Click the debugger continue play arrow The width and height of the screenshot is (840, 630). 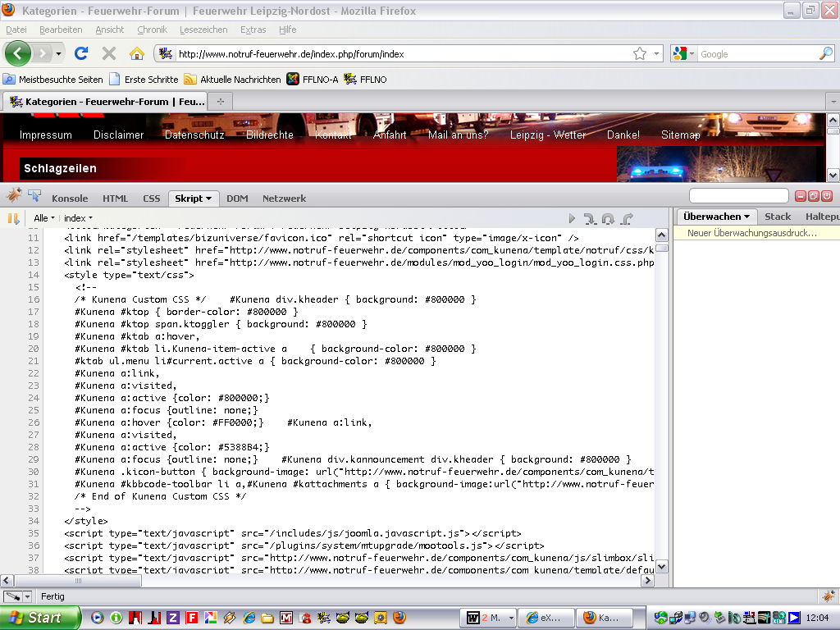[x=572, y=218]
